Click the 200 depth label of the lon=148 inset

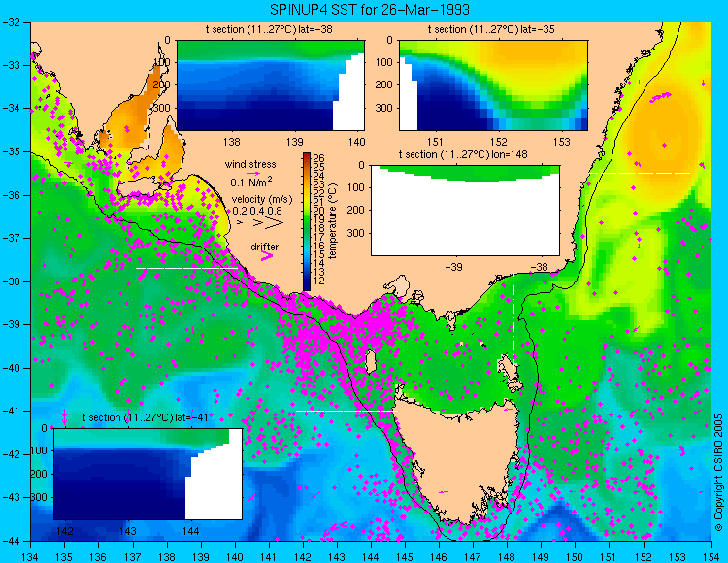coord(356,210)
